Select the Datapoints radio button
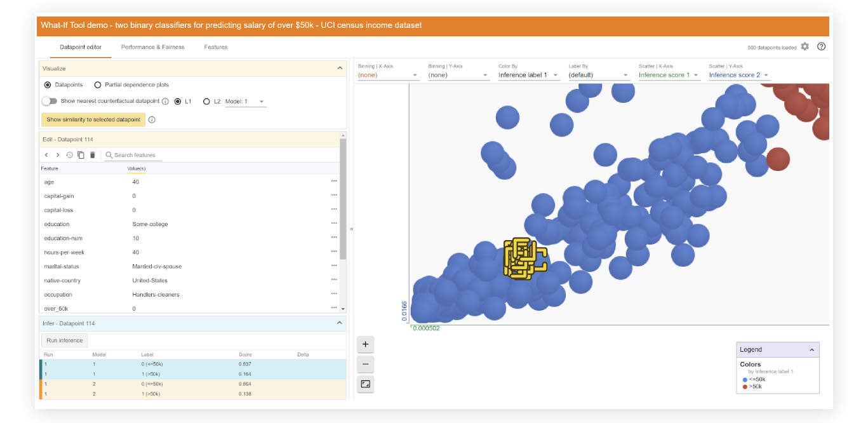This screenshot has width=868, height=423. pyautogui.click(x=48, y=84)
